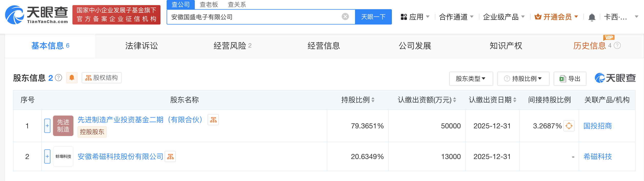This screenshot has height=181, width=644.
Task: Export the shareholder list via 导出
Action: [x=570, y=78]
